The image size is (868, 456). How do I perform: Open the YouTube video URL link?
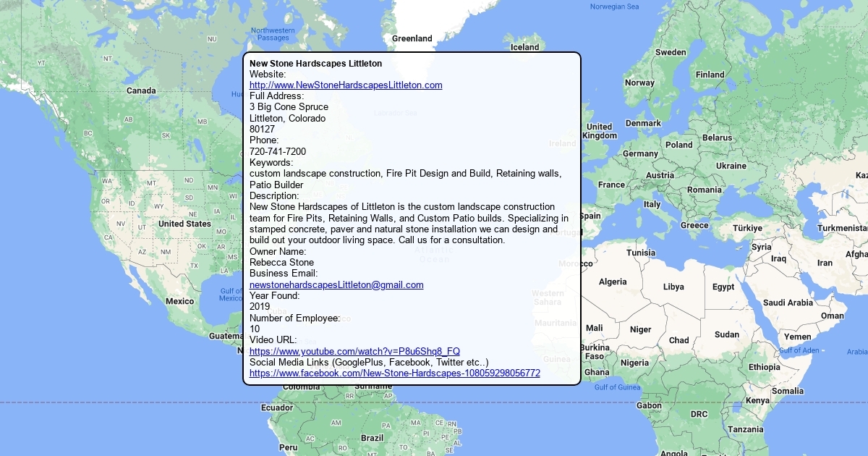pyautogui.click(x=354, y=351)
